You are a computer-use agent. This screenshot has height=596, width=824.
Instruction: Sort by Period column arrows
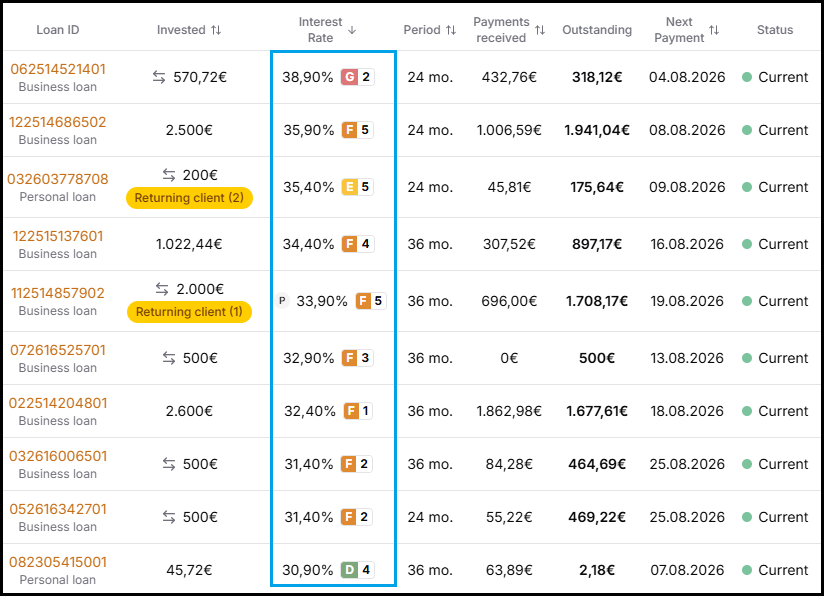[451, 30]
